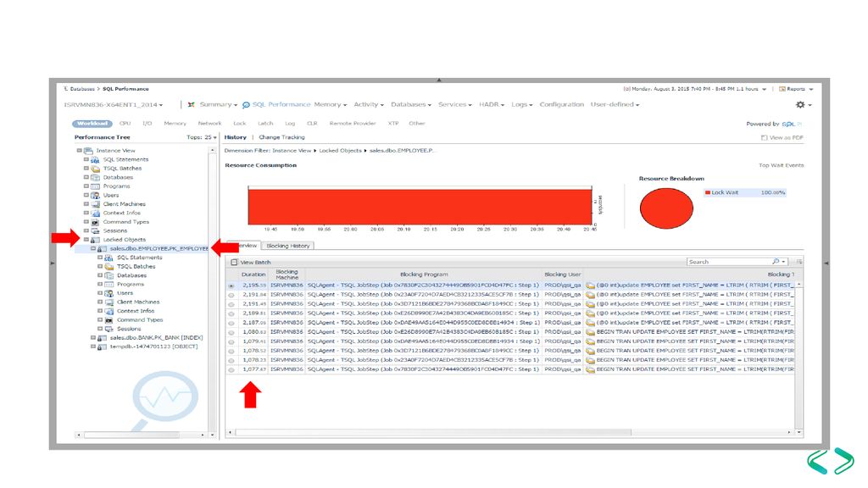Click Users icon under Instance View
This screenshot has height=488, width=868.
pyautogui.click(x=95, y=196)
